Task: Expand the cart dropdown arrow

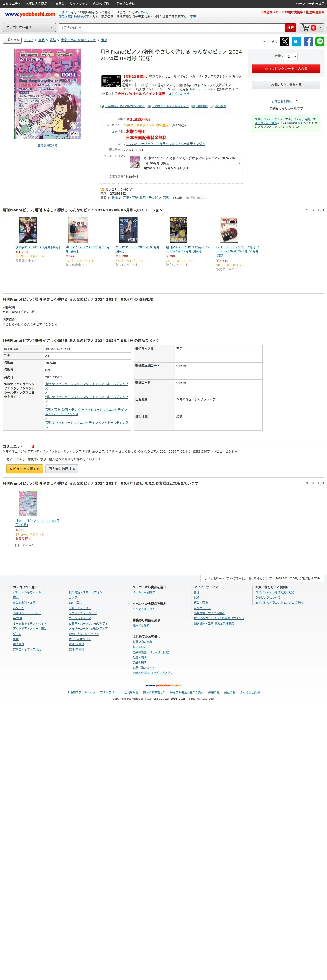Action: pyautogui.click(x=320, y=27)
